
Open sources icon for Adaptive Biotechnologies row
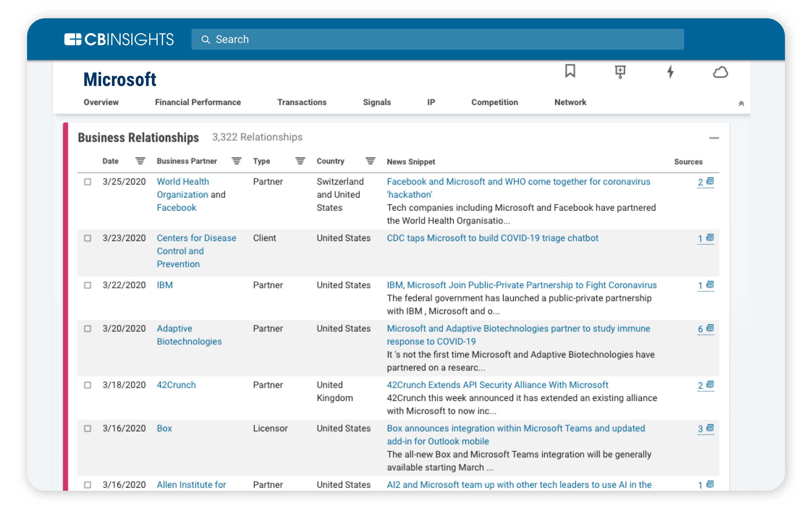[710, 328]
